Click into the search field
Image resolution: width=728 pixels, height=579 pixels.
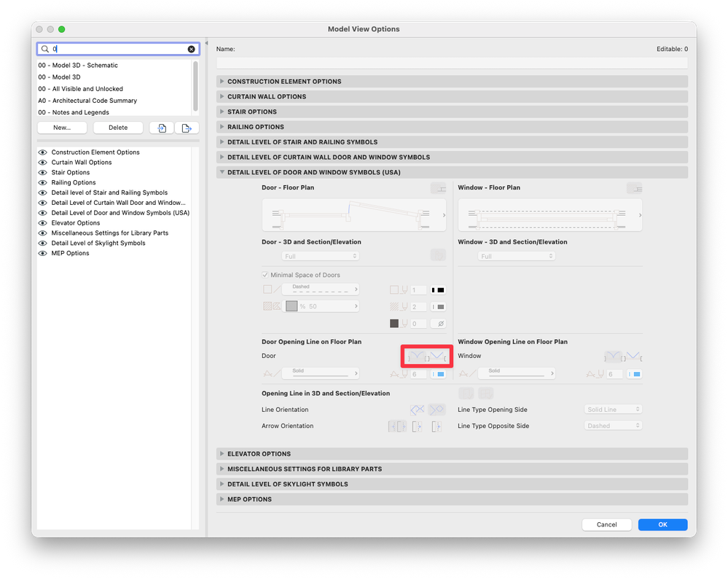118,49
